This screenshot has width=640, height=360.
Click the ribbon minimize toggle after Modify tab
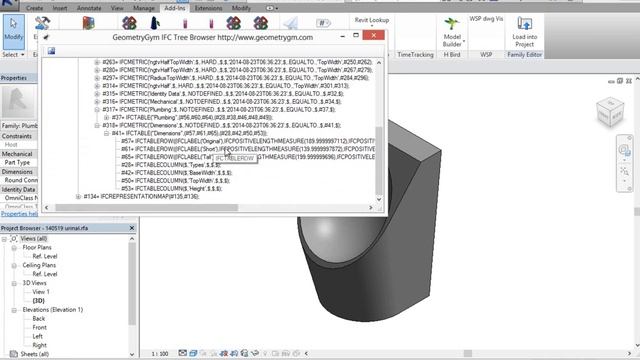[272, 8]
